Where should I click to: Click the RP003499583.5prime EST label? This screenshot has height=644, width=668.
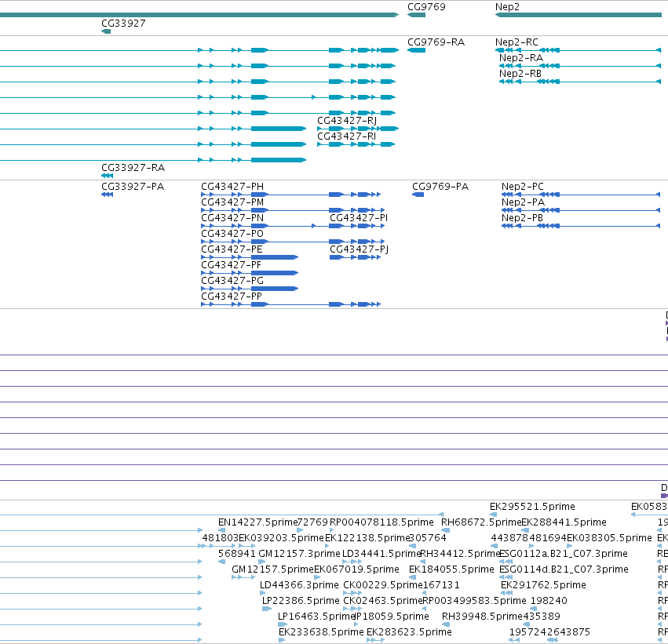(x=475, y=601)
